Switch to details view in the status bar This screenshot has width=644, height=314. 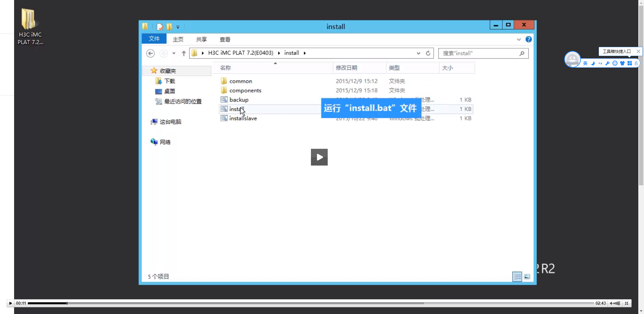(x=517, y=276)
